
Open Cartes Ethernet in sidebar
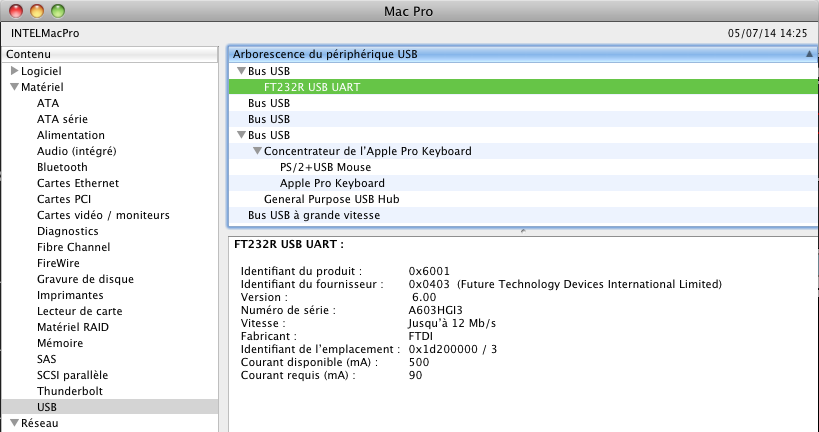78,183
